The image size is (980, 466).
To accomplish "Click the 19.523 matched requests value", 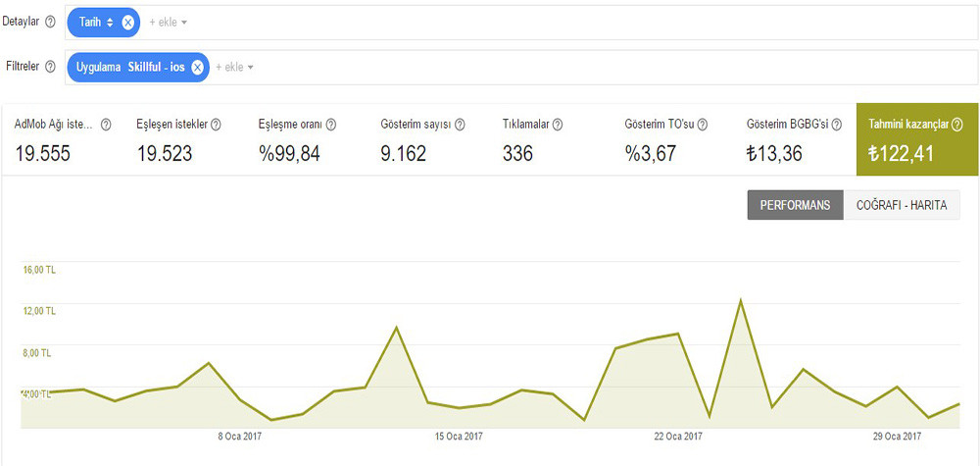I will point(165,154).
